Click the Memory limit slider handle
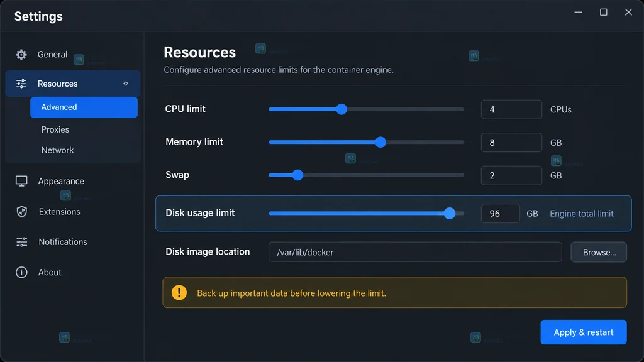 380,142
